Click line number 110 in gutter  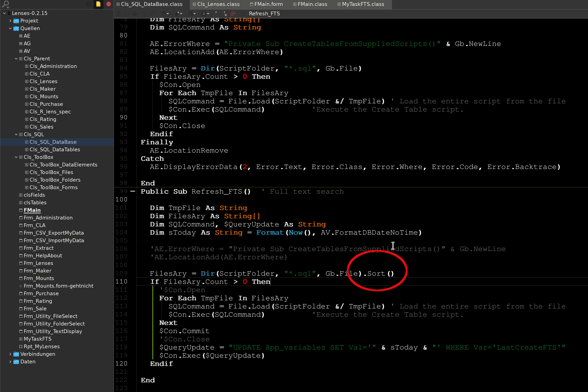121,282
